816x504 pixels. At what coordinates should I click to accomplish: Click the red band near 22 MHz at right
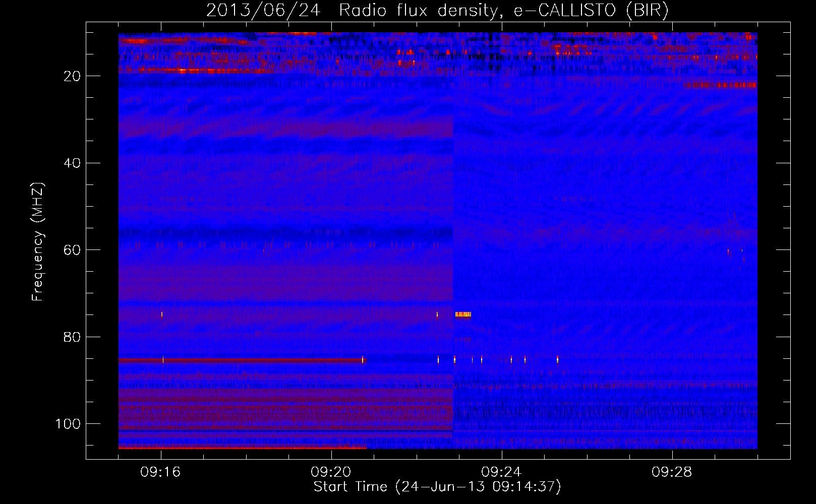tap(720, 85)
